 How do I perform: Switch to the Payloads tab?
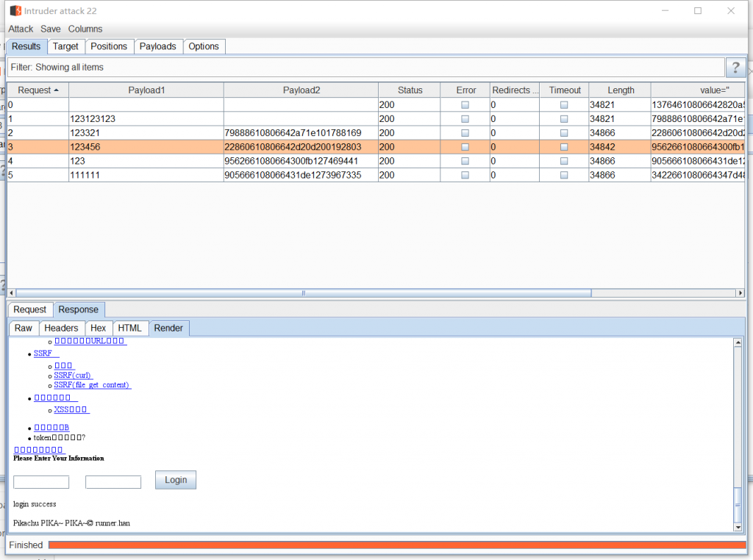[158, 46]
